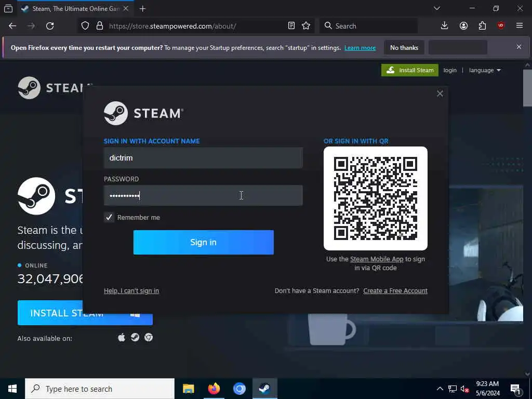Open the Windows Start menu
This screenshot has width=532, height=399.
[12, 389]
